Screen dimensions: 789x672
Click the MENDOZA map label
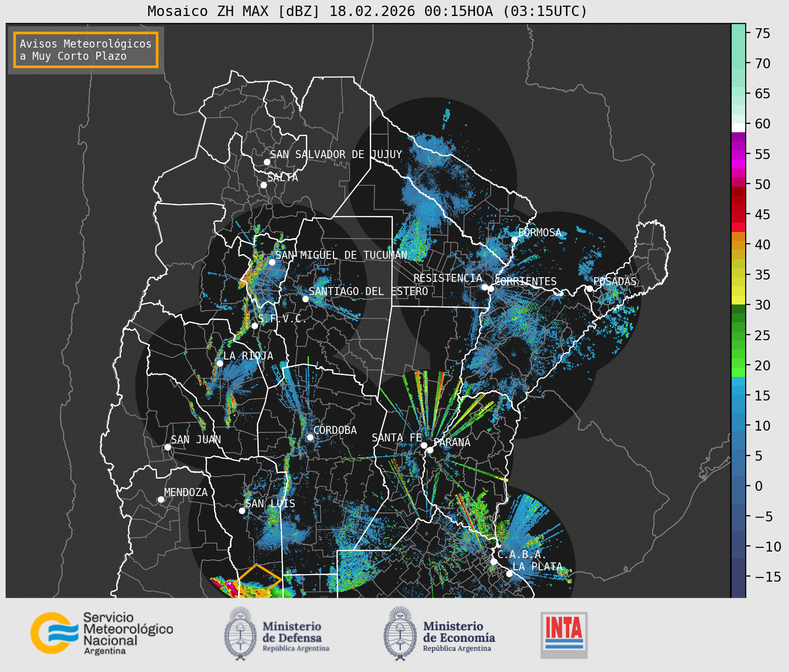coord(186,492)
